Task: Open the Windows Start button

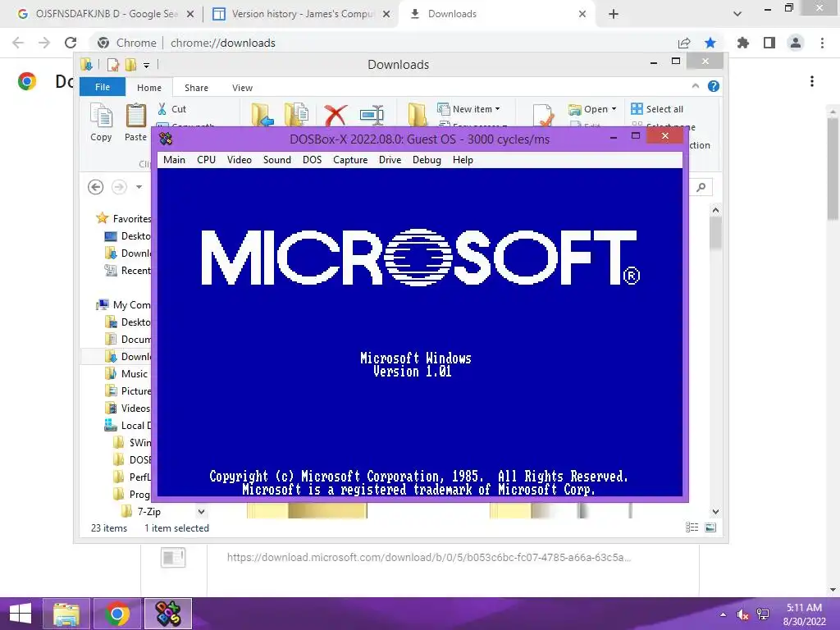Action: 21,614
